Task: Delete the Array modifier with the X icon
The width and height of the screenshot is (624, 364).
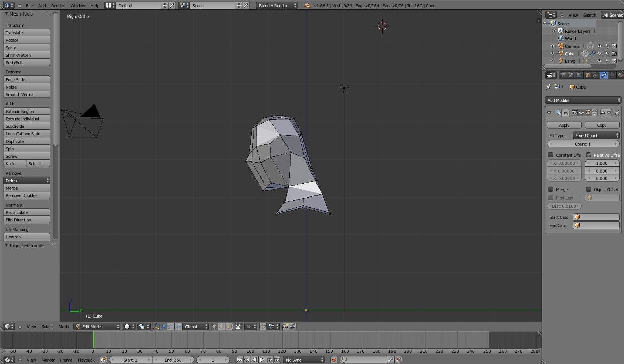Action: [x=617, y=113]
